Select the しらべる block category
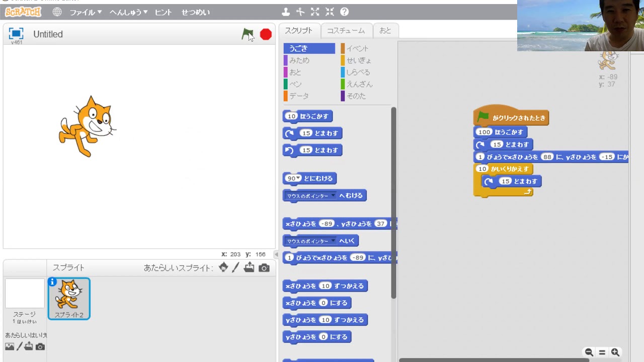644x362 pixels. click(366, 72)
